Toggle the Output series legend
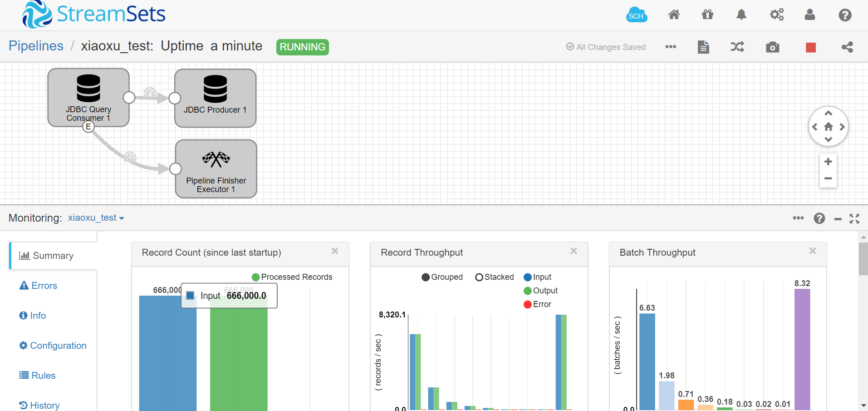Viewport: 868px width, 411px height. pyautogui.click(x=541, y=291)
